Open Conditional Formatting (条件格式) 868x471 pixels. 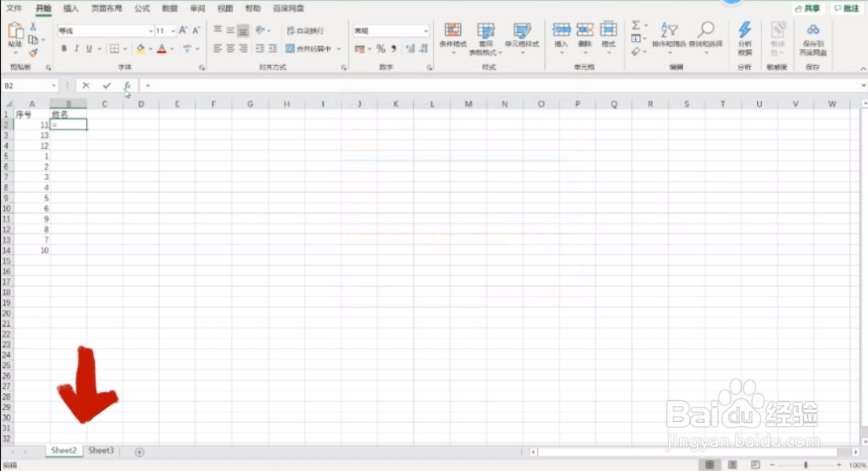452,39
